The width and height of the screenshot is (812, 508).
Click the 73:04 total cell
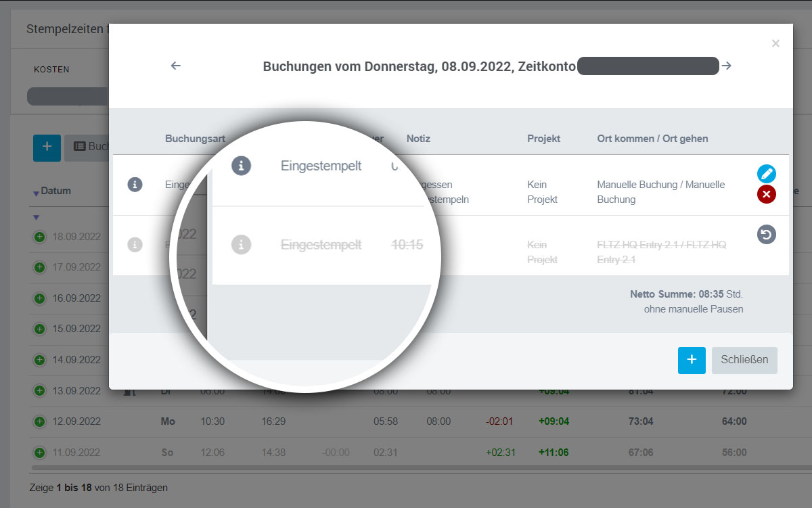coord(641,421)
